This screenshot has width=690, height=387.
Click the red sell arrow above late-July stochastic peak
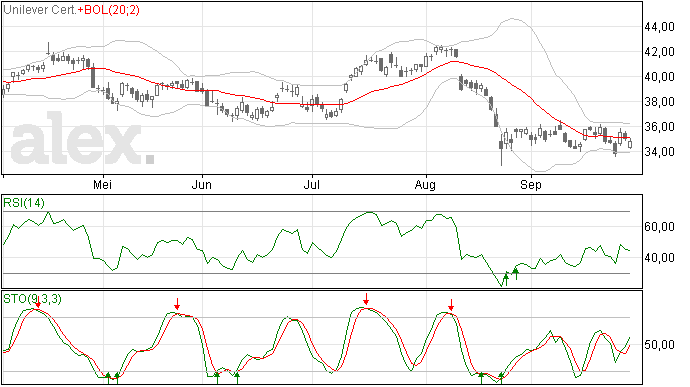(x=366, y=299)
